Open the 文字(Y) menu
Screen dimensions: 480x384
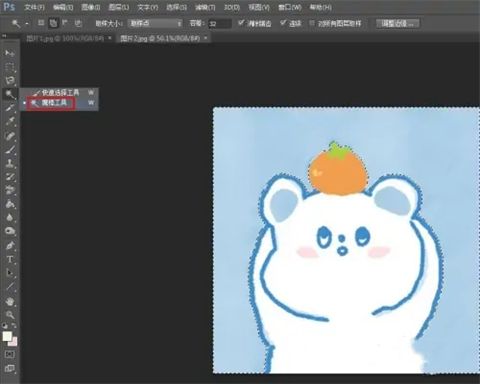tap(148, 7)
